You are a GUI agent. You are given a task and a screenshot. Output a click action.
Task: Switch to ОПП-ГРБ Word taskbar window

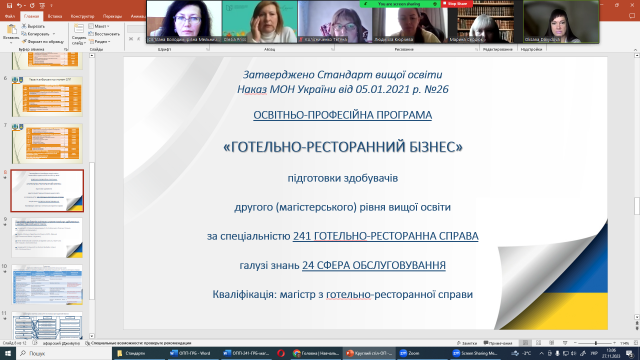tap(193, 353)
